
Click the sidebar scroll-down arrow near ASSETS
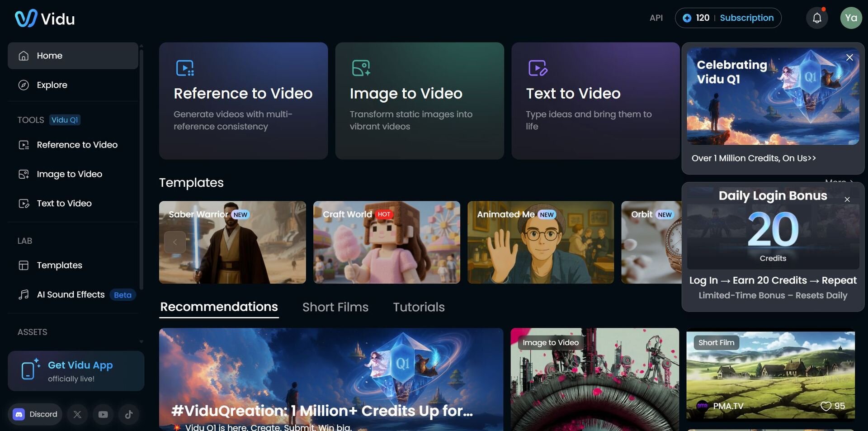click(x=141, y=341)
